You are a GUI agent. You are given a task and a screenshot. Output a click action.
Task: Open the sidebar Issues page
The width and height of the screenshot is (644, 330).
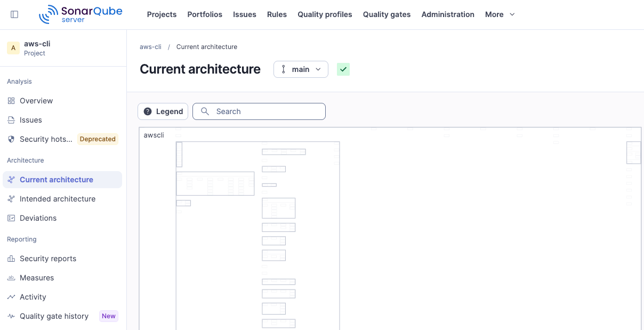[x=62, y=120]
